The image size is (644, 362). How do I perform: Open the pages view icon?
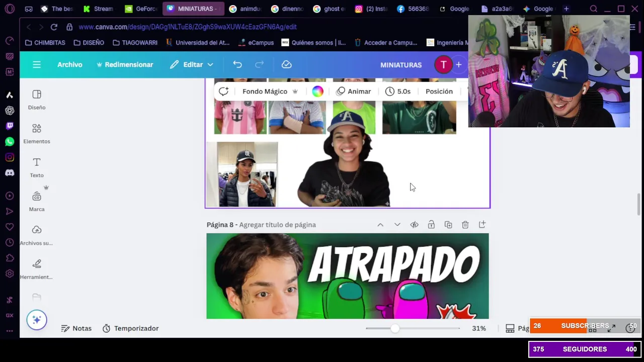click(x=510, y=328)
